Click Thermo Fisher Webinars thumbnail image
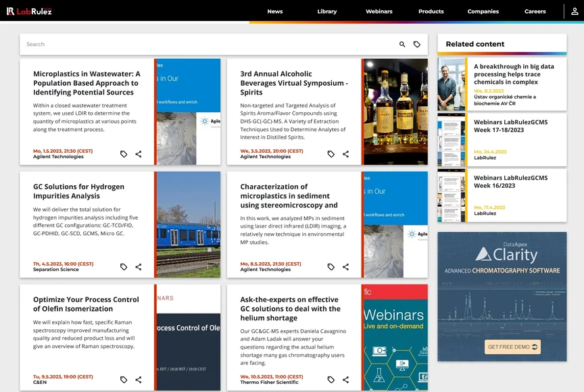The width and height of the screenshot is (584, 392). pos(395,337)
